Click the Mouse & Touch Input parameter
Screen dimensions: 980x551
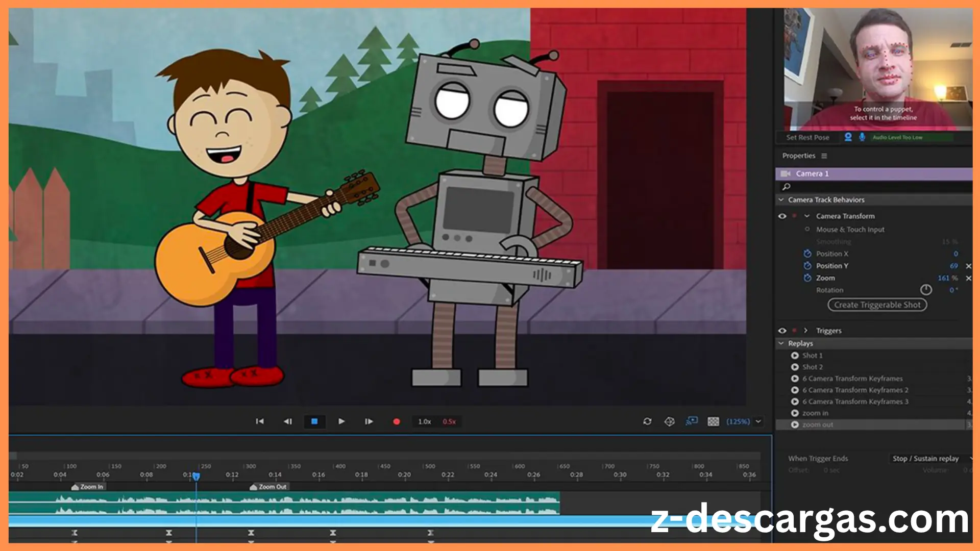click(x=850, y=230)
